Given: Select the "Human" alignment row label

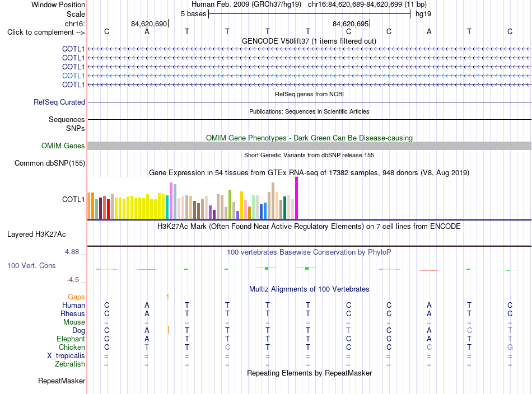Looking at the screenshot, I should point(73,305).
